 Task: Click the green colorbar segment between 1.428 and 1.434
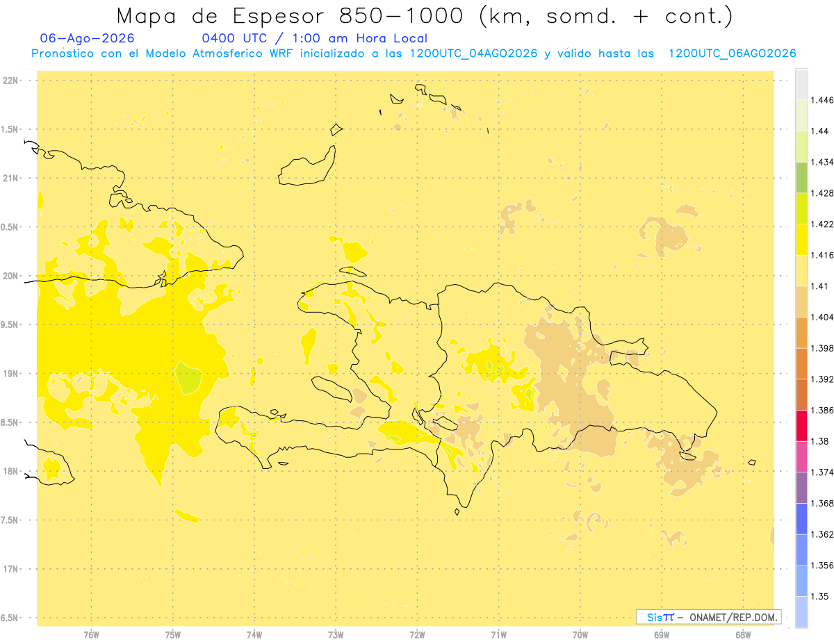coord(801,177)
